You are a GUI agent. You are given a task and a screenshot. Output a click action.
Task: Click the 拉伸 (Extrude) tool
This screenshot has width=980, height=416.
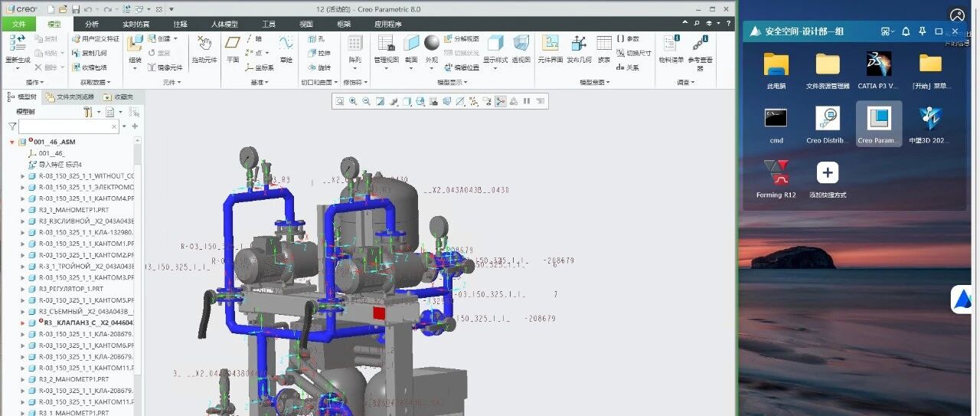tap(319, 53)
